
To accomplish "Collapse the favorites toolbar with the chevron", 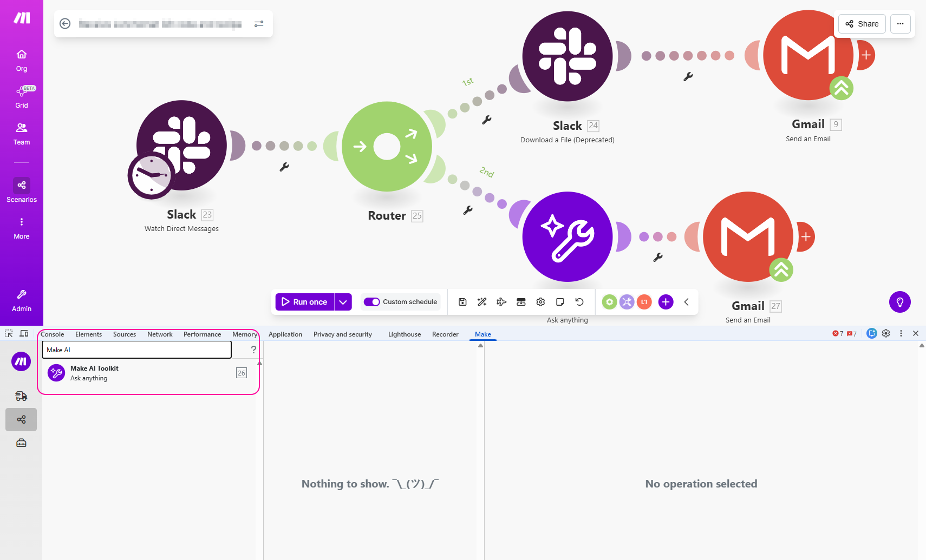I will point(686,302).
